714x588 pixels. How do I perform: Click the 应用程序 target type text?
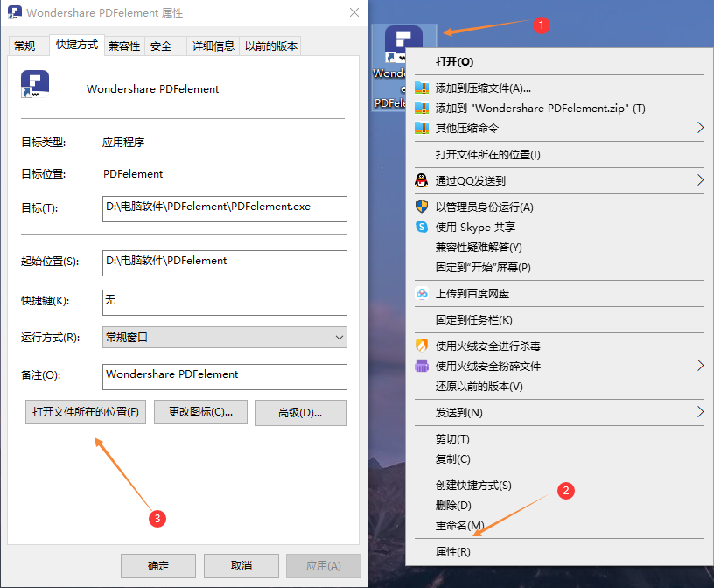[123, 142]
